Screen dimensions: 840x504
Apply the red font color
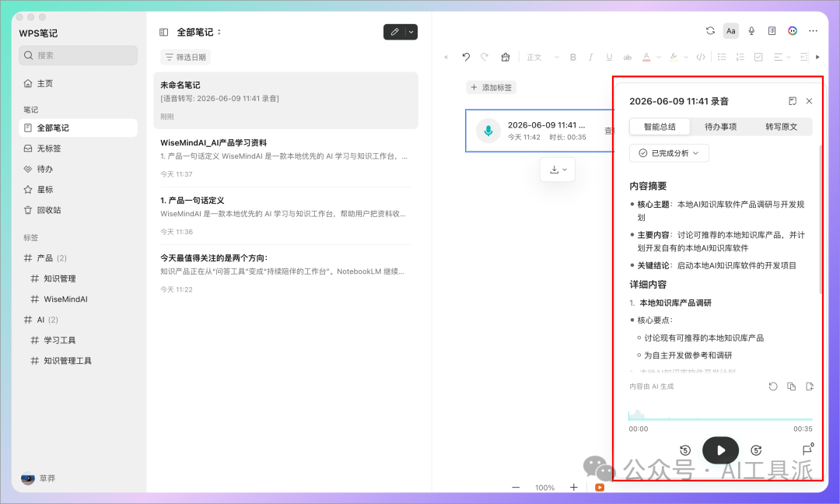pos(646,57)
